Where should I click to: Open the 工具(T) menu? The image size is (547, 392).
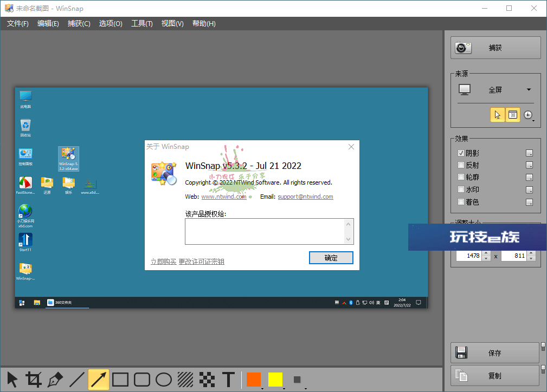pyautogui.click(x=141, y=23)
